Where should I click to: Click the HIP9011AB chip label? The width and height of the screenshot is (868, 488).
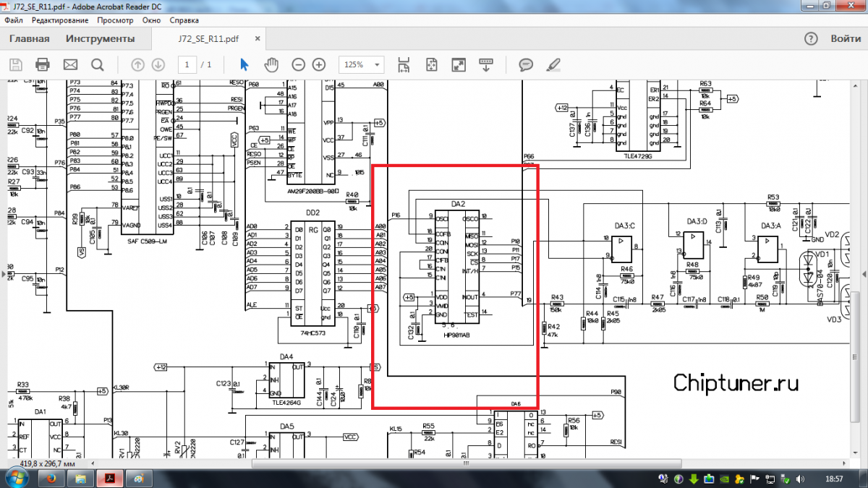[457, 335]
